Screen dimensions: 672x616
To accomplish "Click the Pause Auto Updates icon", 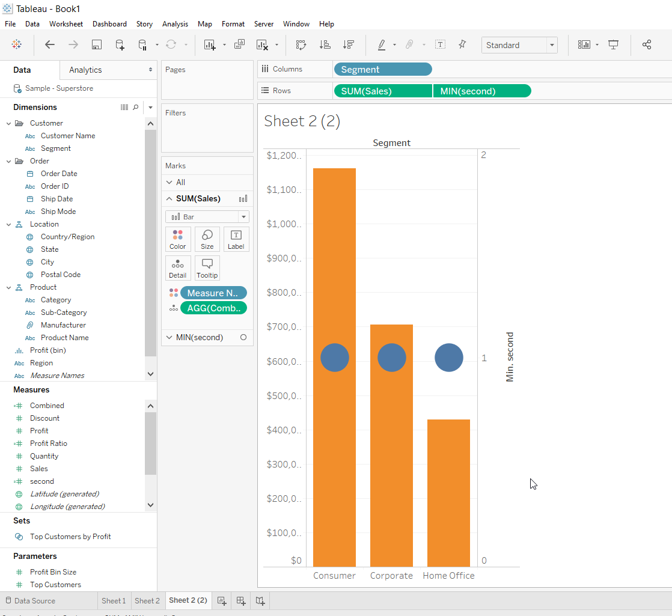I will point(142,44).
